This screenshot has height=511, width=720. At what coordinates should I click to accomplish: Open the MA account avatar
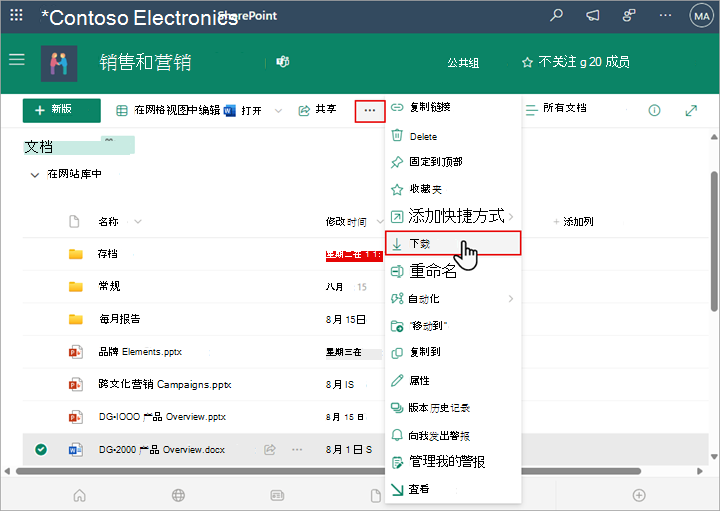coord(702,16)
